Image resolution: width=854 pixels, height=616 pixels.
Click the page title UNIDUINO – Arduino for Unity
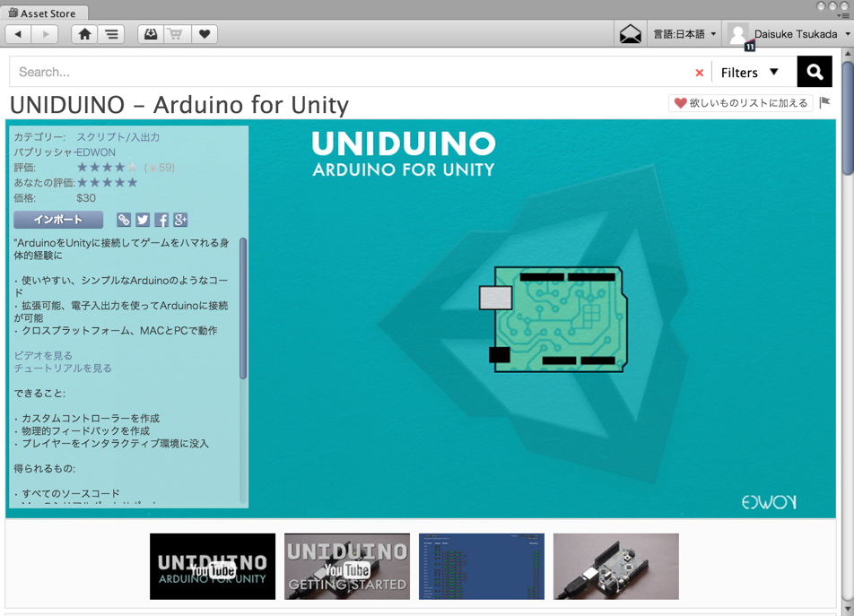179,105
